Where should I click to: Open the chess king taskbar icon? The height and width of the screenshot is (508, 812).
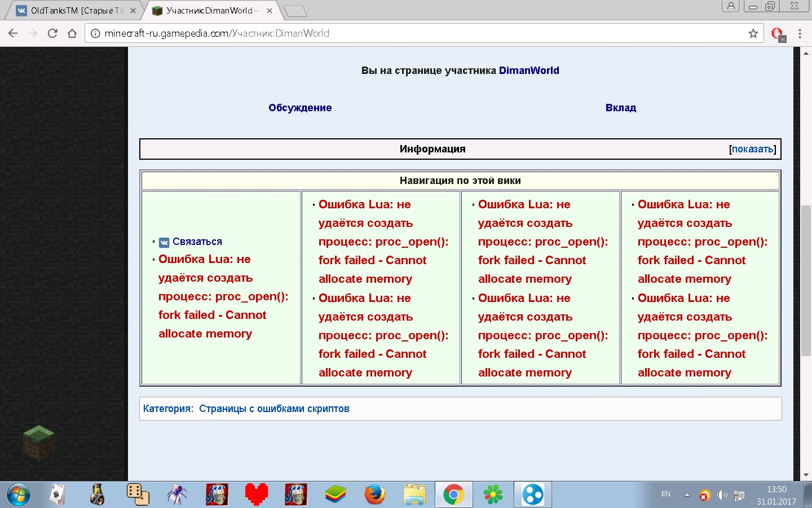[97, 495]
